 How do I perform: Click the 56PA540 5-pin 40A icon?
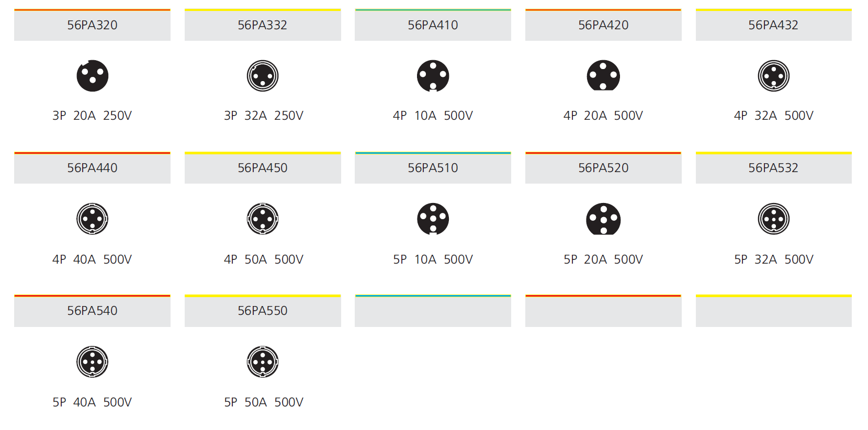pos(93,361)
